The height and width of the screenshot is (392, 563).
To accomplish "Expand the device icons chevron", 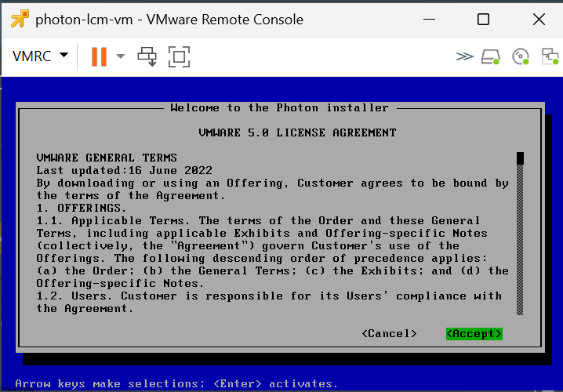I will click(x=465, y=56).
